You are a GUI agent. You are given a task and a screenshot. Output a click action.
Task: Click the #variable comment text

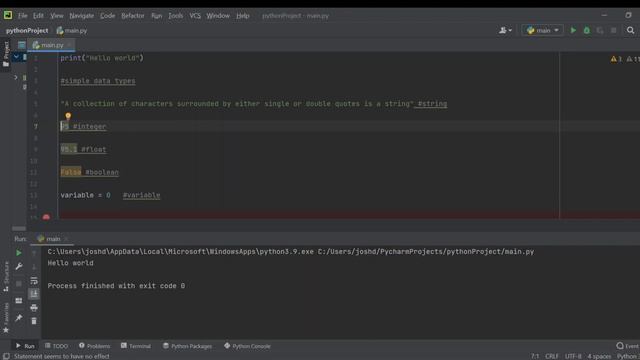pyautogui.click(x=141, y=195)
